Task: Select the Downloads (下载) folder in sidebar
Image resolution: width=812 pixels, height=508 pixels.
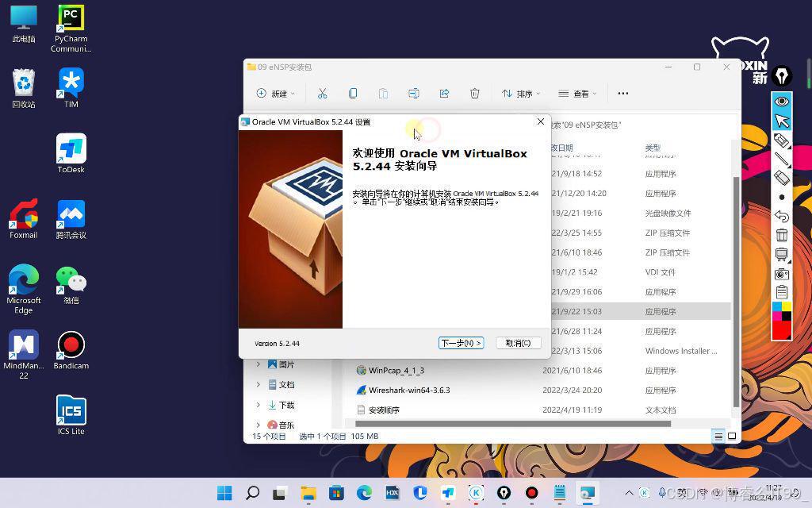Action: 282,405
